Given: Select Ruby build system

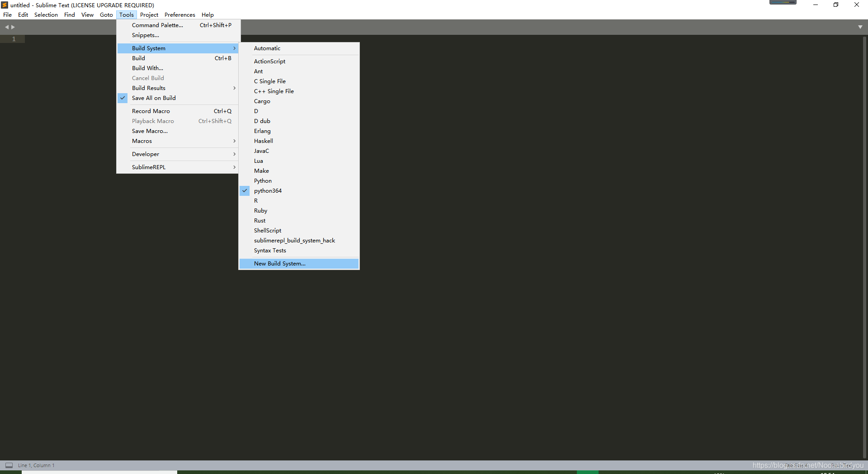Looking at the screenshot, I should pos(299,211).
